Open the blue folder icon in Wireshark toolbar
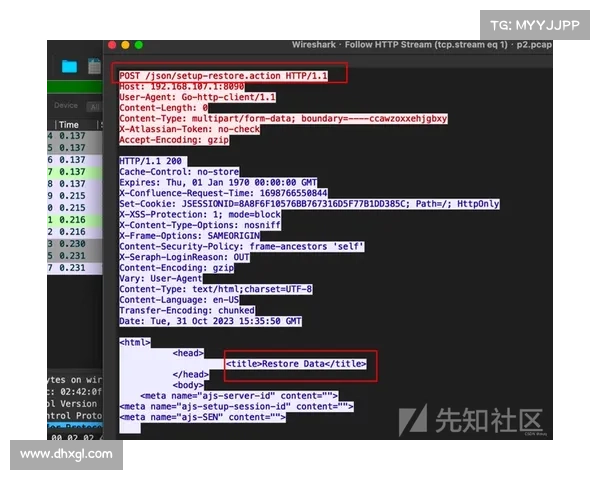Viewport: 600px width, 480px height. coord(70,66)
